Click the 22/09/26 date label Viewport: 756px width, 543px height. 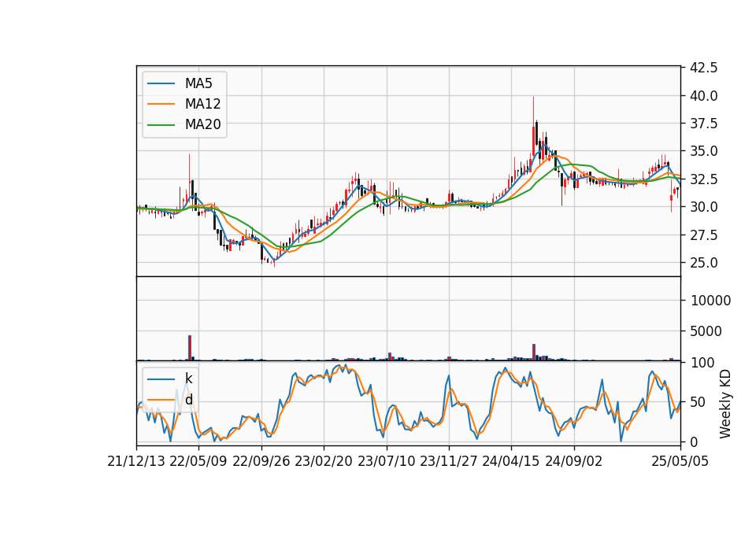coord(261,462)
